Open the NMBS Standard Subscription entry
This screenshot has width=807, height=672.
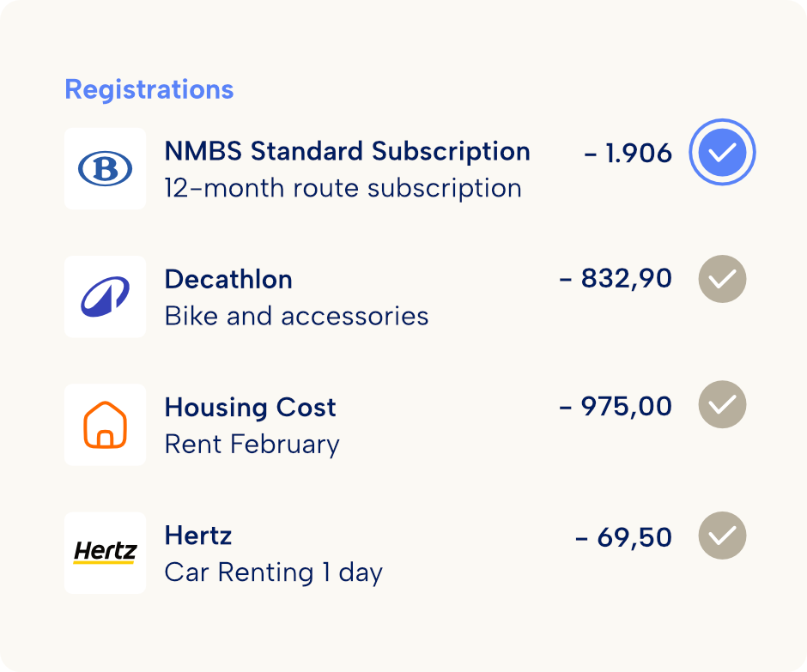348,152
